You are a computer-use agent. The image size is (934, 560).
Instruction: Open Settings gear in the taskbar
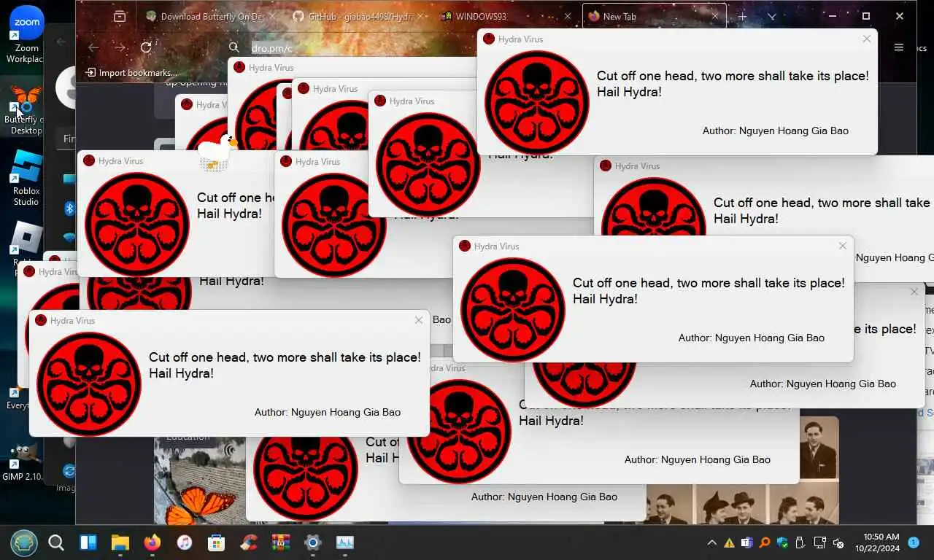point(313,542)
